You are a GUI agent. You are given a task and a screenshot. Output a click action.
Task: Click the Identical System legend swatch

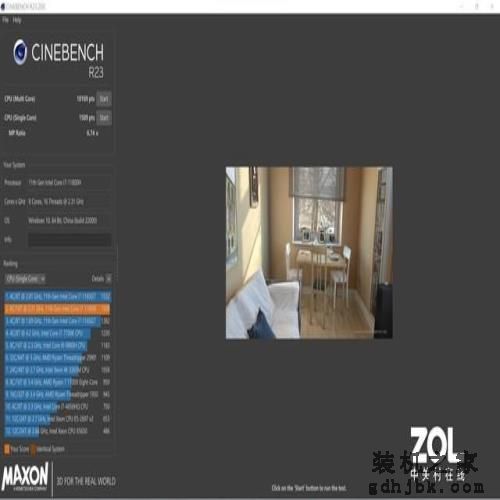click(x=33, y=449)
